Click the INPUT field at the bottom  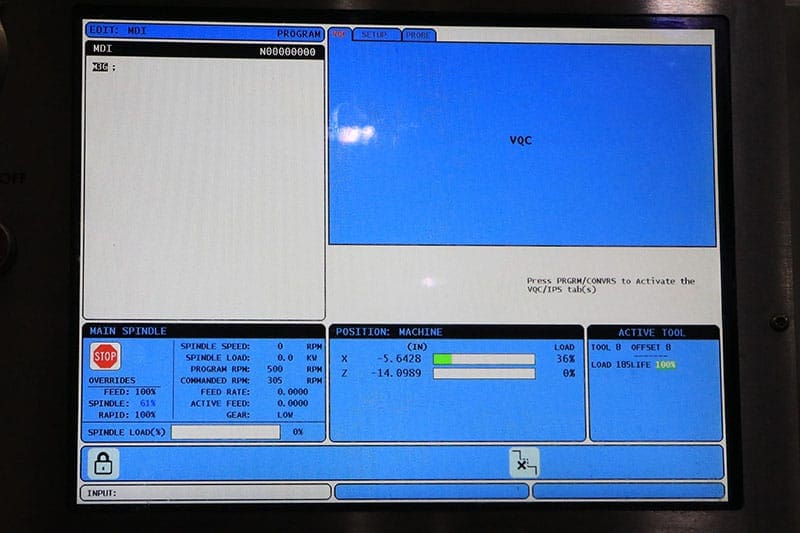tap(205, 492)
